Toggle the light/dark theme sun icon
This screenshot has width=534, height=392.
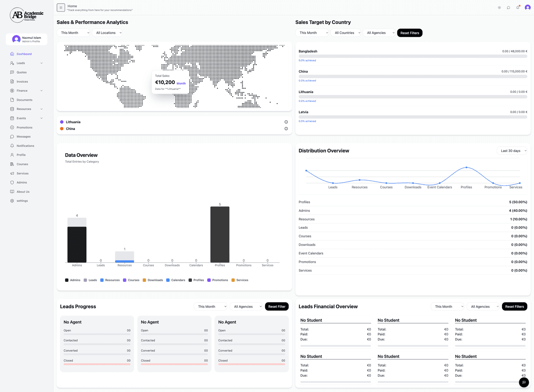click(499, 8)
